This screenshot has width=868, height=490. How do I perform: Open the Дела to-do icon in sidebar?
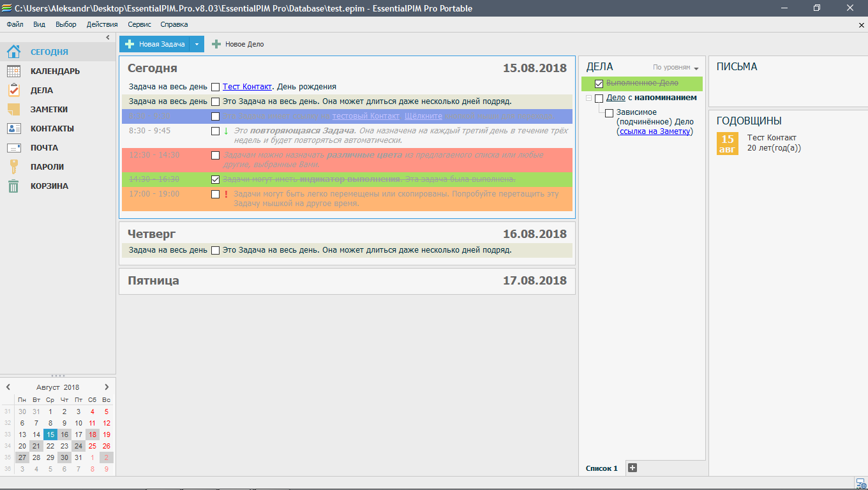coord(13,91)
